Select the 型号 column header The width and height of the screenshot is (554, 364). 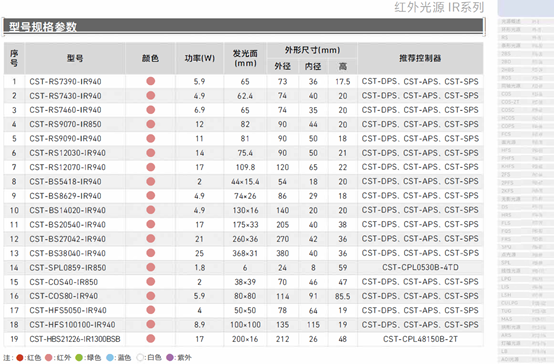(x=75, y=58)
